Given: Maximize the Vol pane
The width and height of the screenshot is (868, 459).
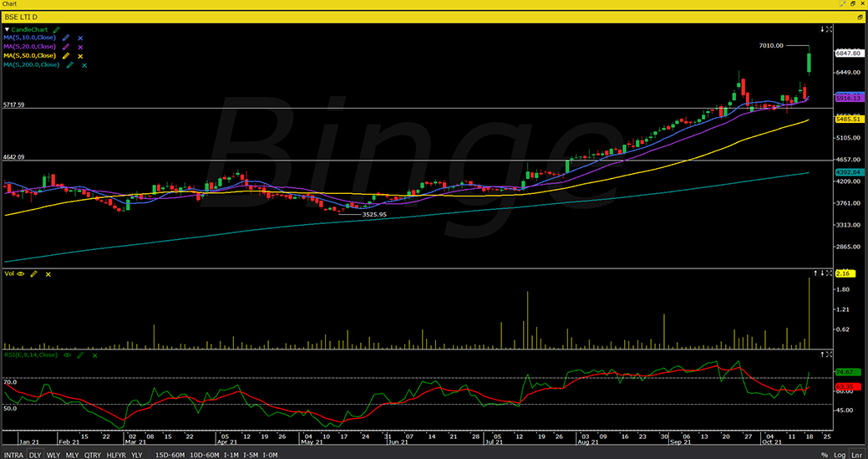Looking at the screenshot, I should point(830,273).
